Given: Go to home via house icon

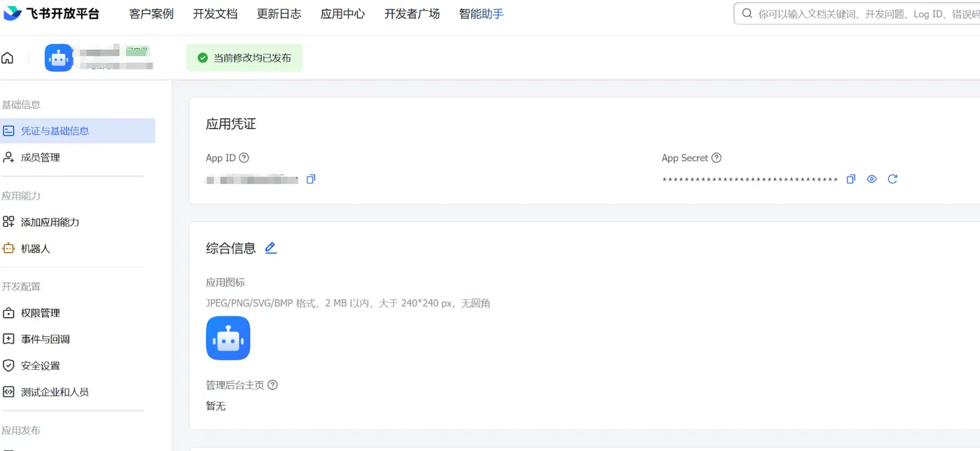Looking at the screenshot, I should pyautogui.click(x=8, y=58).
